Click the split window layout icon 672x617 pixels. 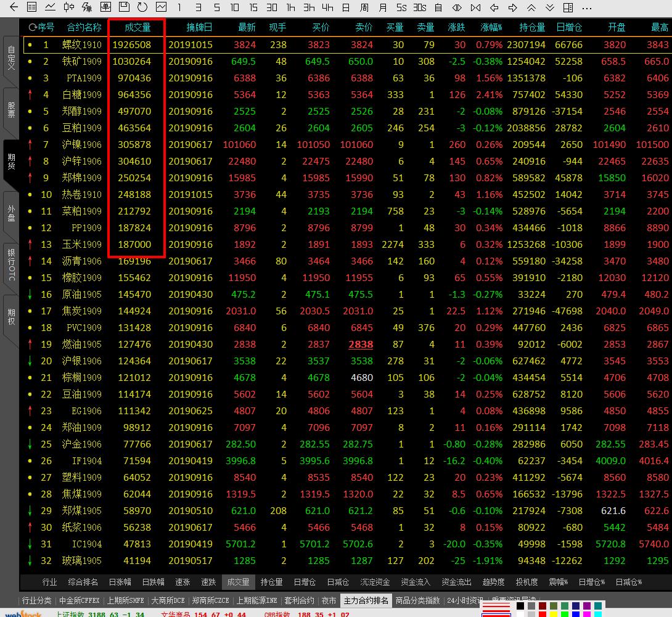[568, 7]
